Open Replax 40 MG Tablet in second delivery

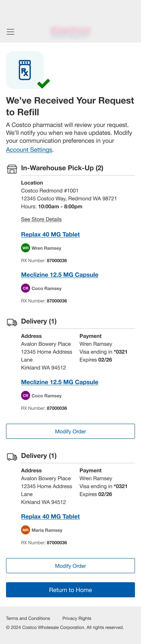click(50, 517)
